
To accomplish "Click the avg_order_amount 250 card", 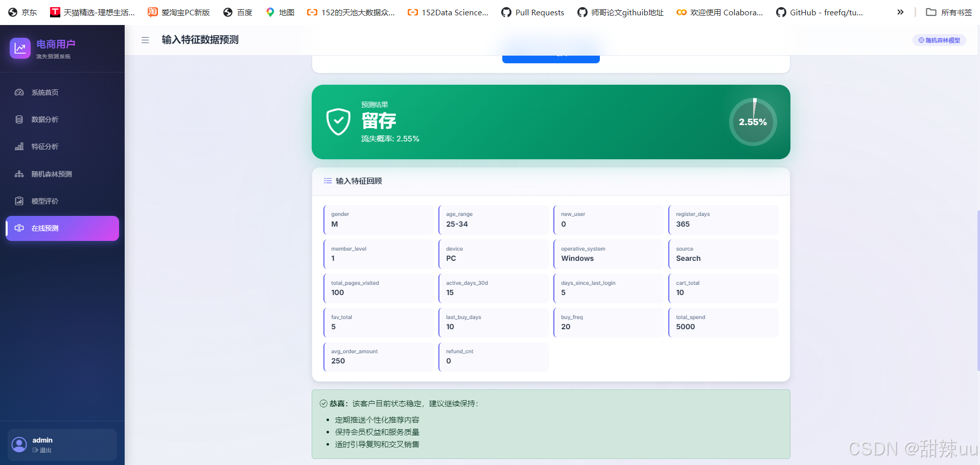I will click(x=378, y=357).
